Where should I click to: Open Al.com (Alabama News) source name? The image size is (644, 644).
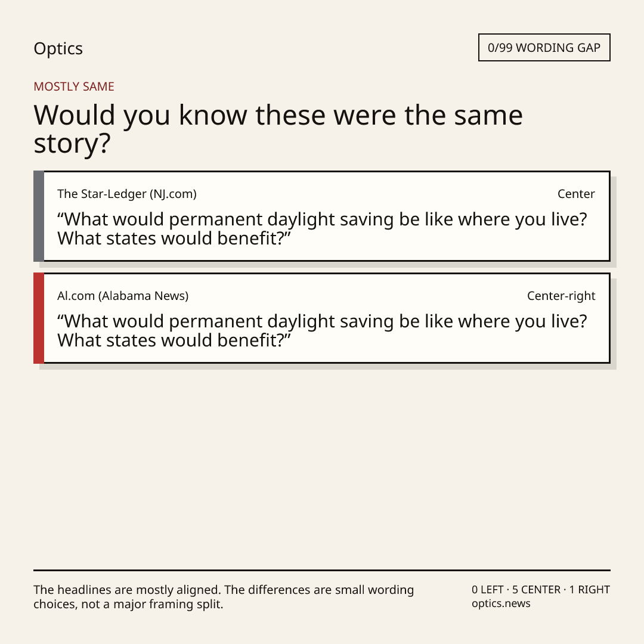pyautogui.click(x=123, y=296)
